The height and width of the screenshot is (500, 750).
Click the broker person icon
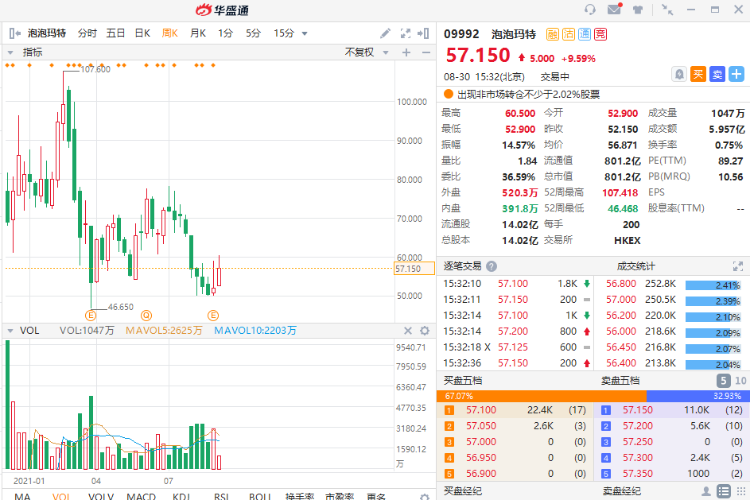coord(706,491)
